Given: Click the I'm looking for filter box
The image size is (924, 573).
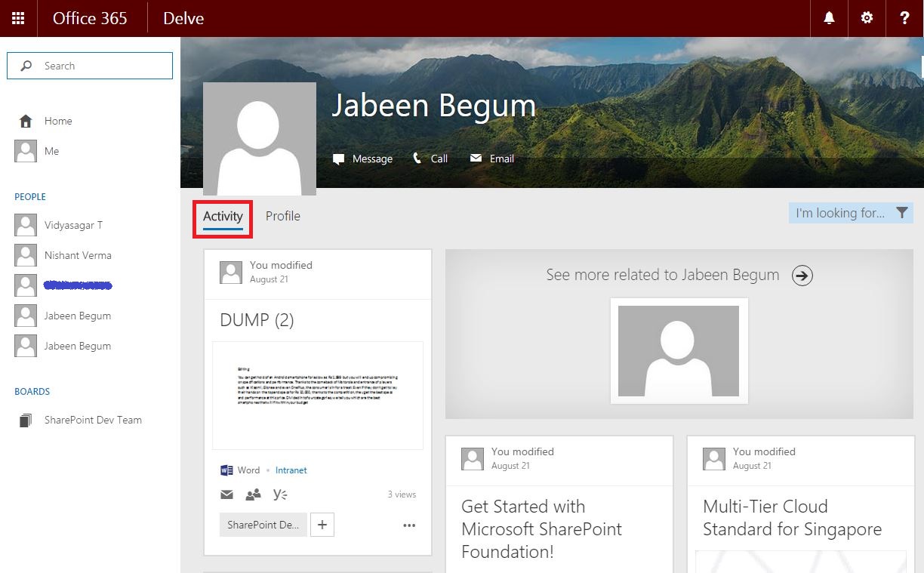Looking at the screenshot, I should tap(851, 213).
